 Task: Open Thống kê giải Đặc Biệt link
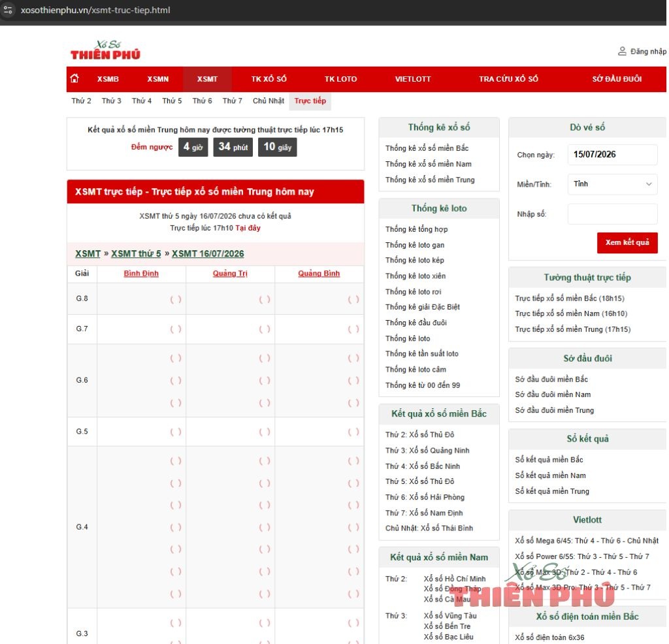pyautogui.click(x=423, y=307)
